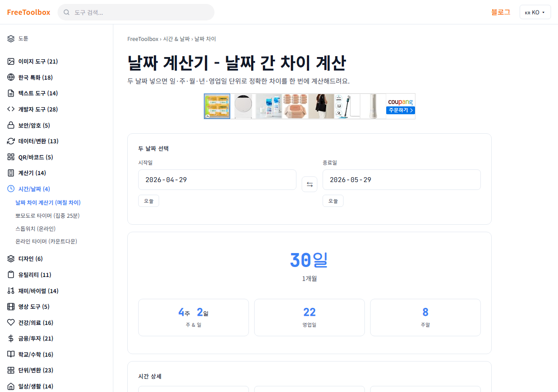Viewport: 558px width, 392px height.
Task: Click the 종료일 date field 2026-05-29
Action: [401, 179]
